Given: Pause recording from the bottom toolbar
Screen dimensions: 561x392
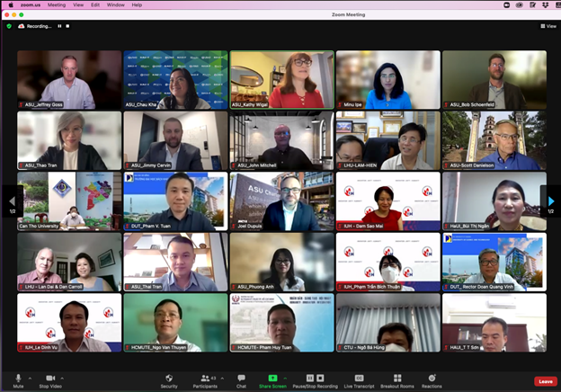Looking at the screenshot, I should (x=310, y=378).
